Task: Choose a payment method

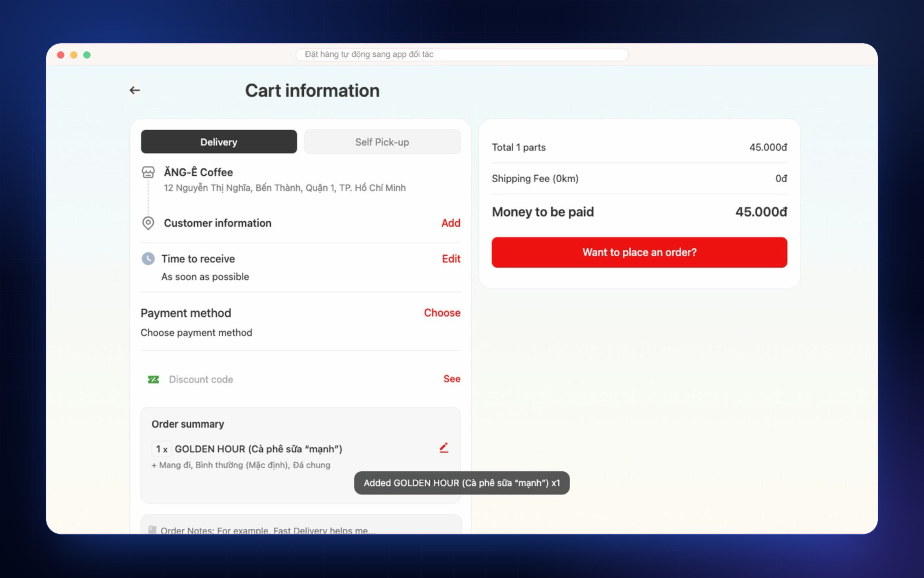Action: click(x=442, y=313)
